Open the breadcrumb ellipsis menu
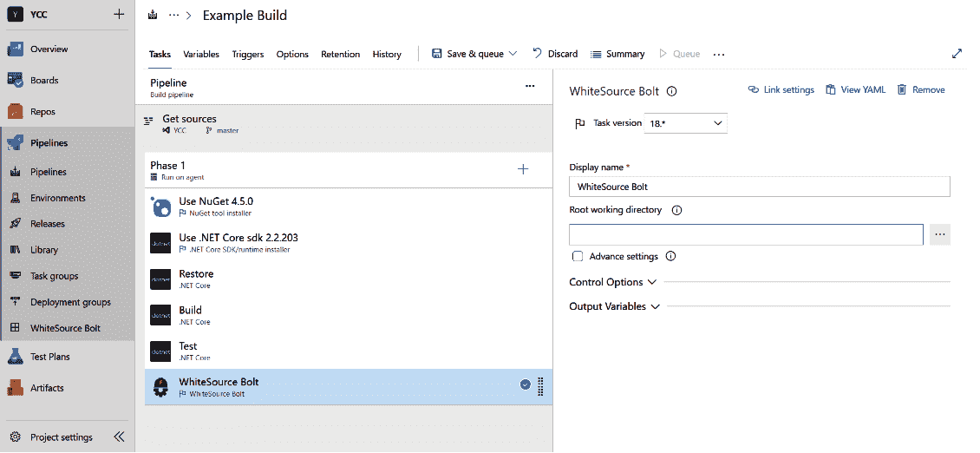This screenshot has width=980, height=453. coord(173,16)
